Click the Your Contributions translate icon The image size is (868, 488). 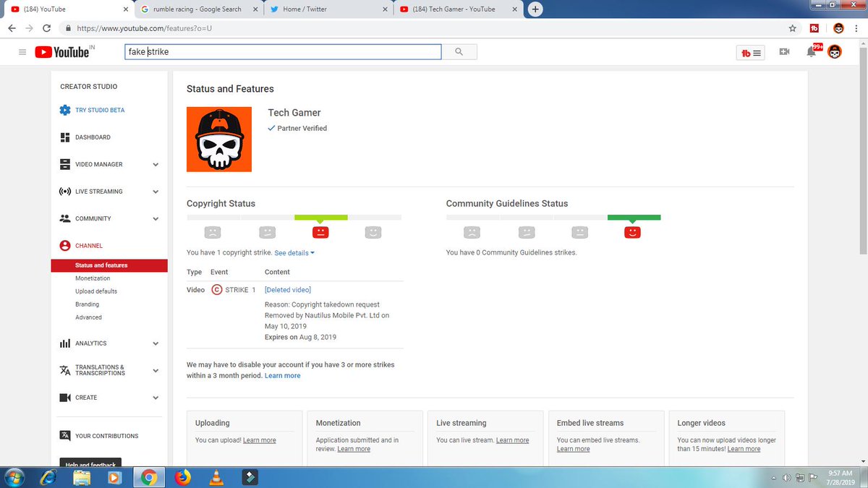click(65, 436)
